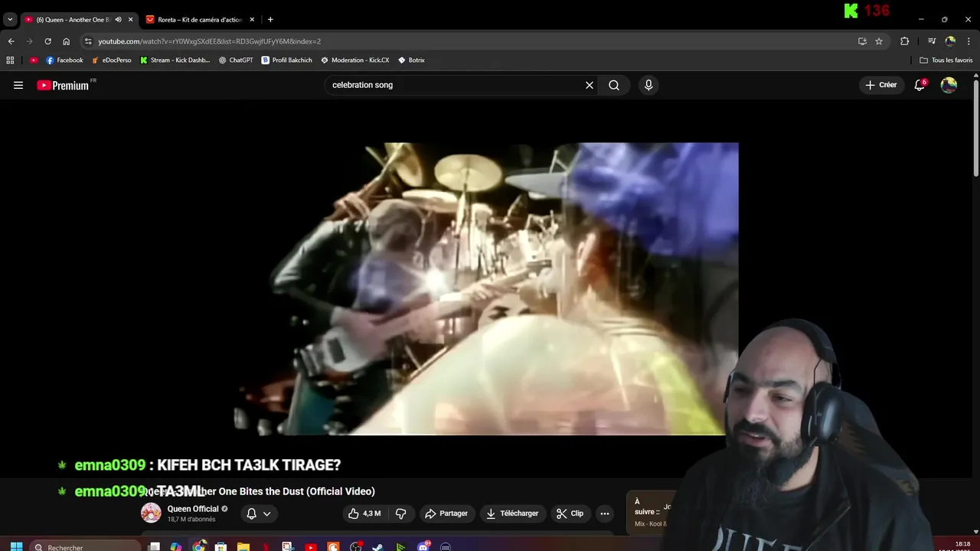Go back in browser history
The width and height of the screenshot is (980, 551).
(11, 41)
